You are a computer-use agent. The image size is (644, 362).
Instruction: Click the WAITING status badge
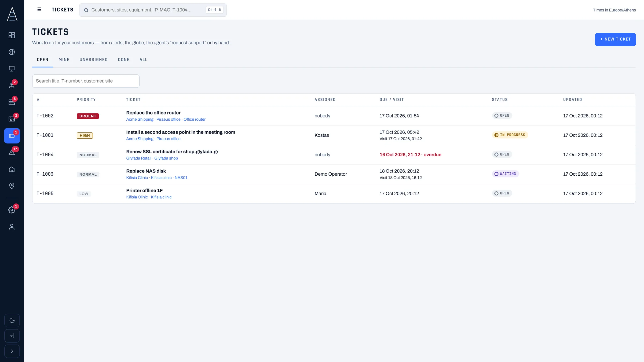(x=506, y=174)
